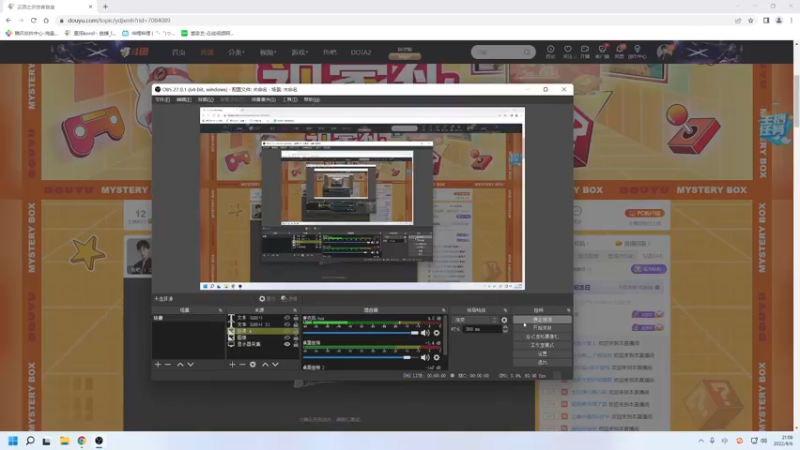Viewport: 800px width, 450px height.
Task: Move scene down in Scenes panel
Action: (190, 364)
